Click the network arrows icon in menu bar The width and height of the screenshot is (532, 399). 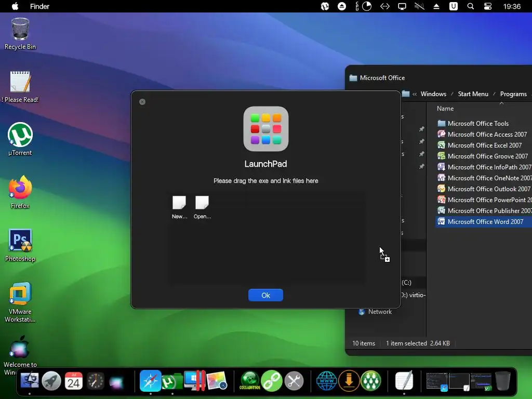385,6
